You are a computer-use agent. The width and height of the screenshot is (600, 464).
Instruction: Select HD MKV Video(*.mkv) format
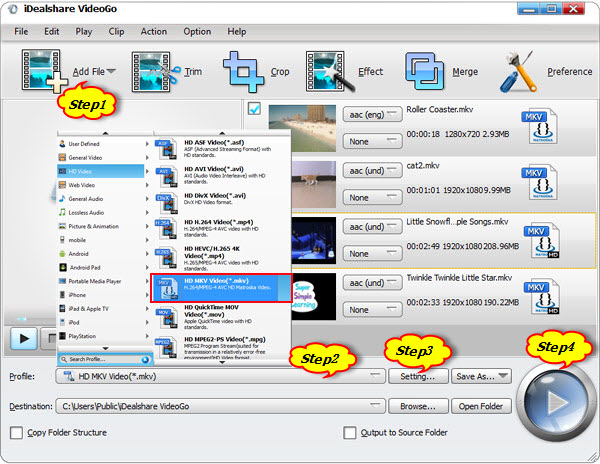[x=221, y=288]
